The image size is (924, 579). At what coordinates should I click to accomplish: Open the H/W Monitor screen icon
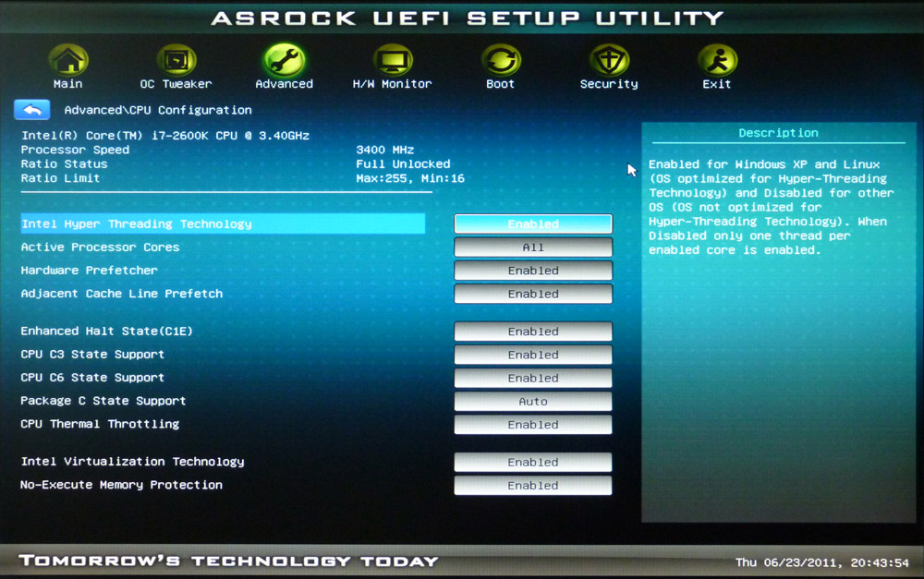(392, 60)
